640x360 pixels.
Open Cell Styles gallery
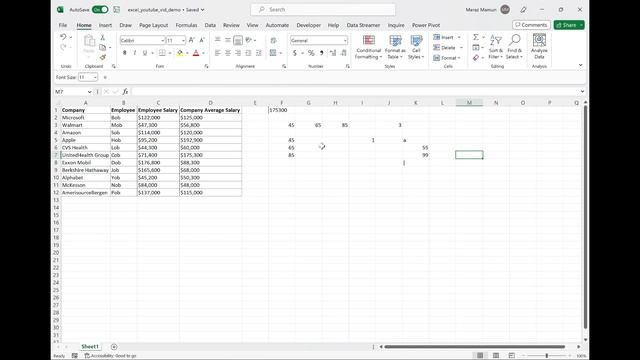pyautogui.click(x=416, y=47)
